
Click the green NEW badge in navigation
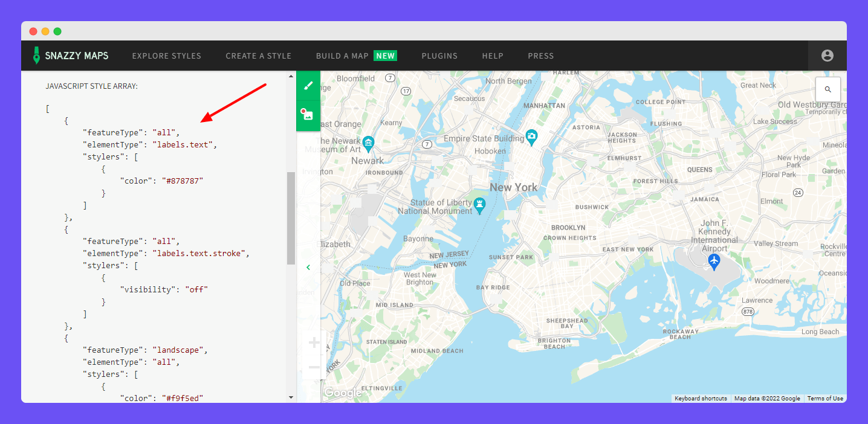click(x=385, y=56)
